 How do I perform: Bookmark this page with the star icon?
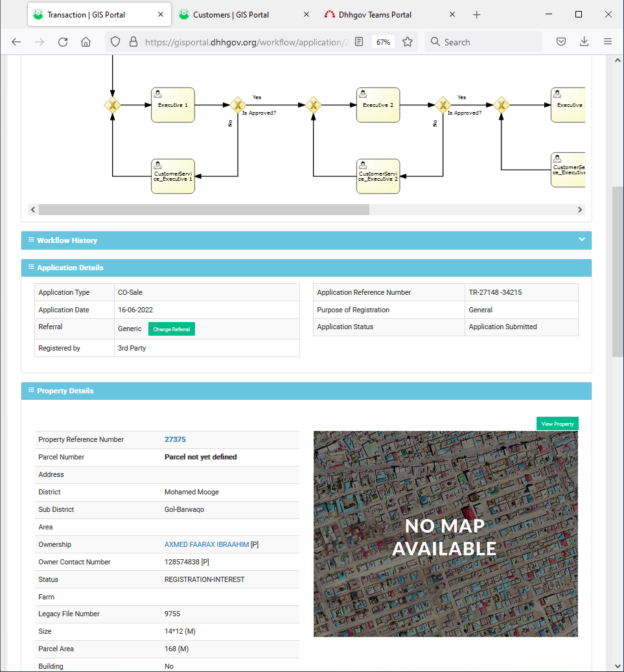coord(408,41)
